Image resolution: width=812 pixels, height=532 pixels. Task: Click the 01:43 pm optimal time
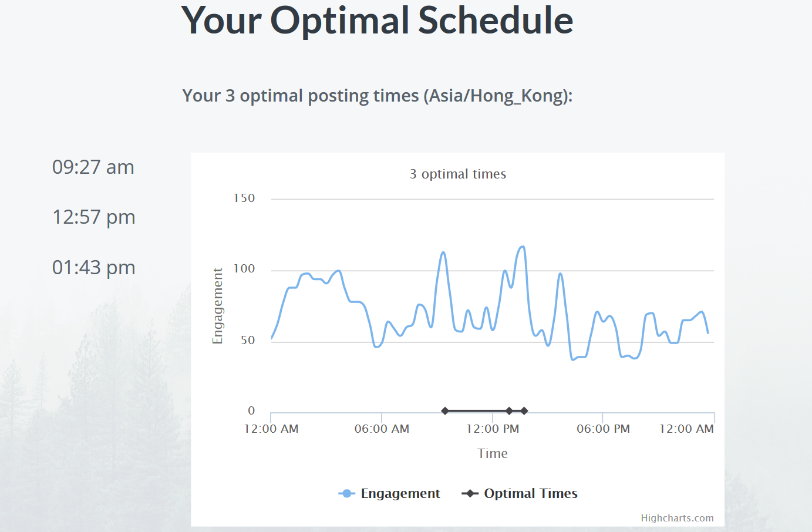(94, 268)
